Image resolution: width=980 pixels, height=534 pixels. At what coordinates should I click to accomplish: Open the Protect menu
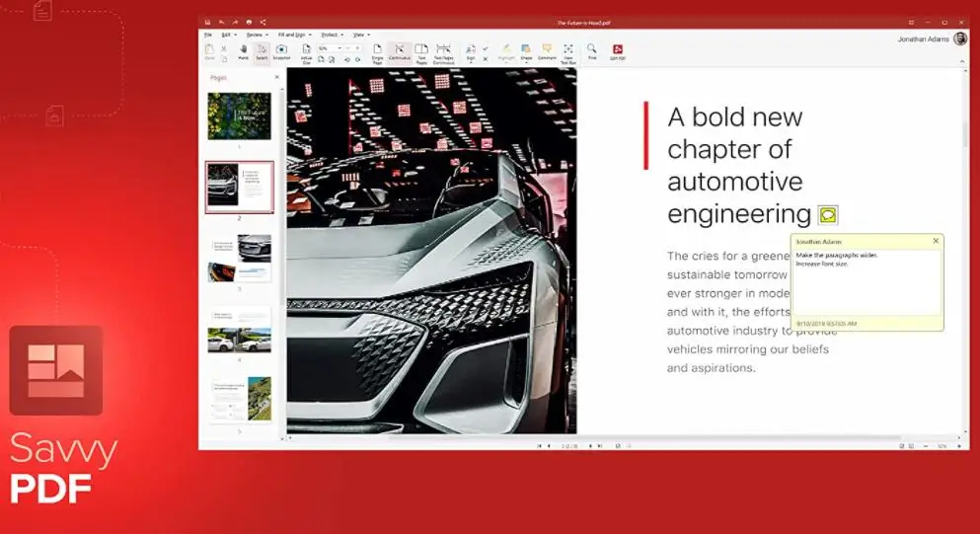pyautogui.click(x=331, y=35)
